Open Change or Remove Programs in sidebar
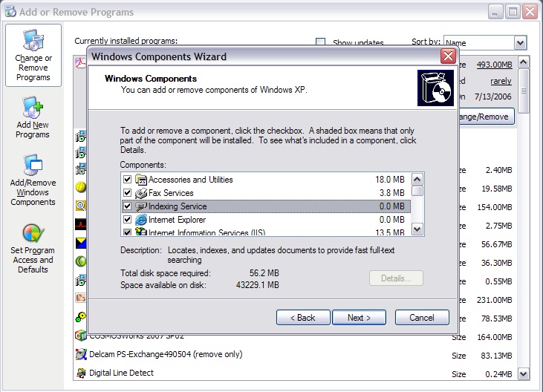This screenshot has height=392, width=543. pyautogui.click(x=33, y=56)
